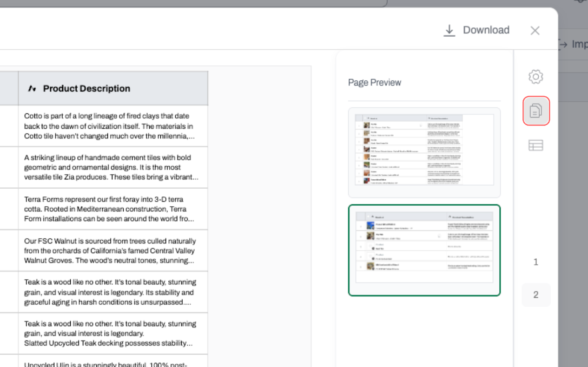Click the Upcycled Ulin description cell
588x367 pixels.
(x=113, y=361)
